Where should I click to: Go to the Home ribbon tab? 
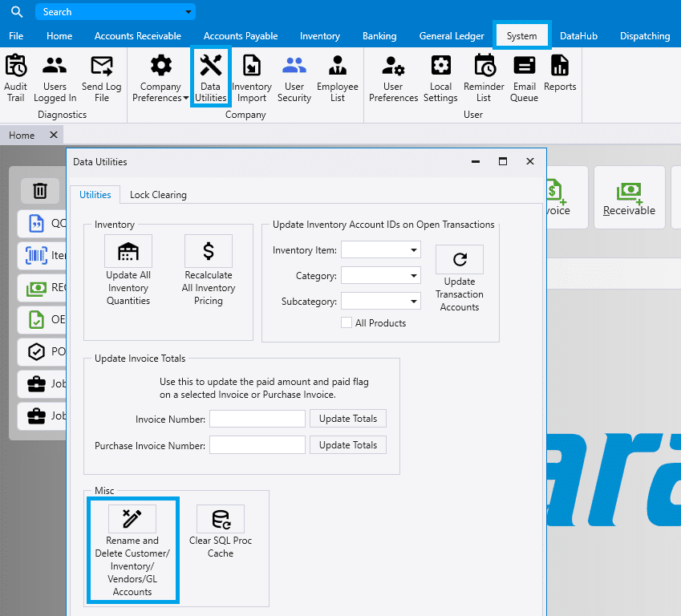(59, 36)
